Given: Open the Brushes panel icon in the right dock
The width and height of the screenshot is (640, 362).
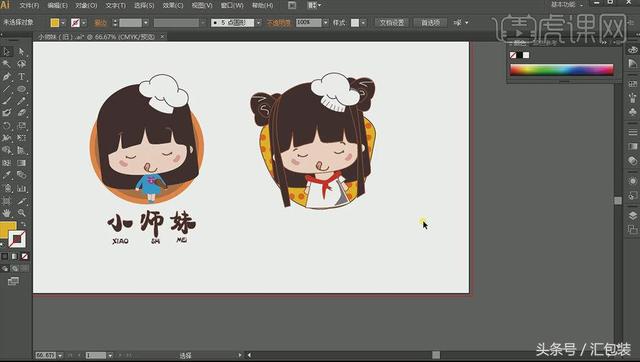Looking at the screenshot, I should (x=632, y=98).
